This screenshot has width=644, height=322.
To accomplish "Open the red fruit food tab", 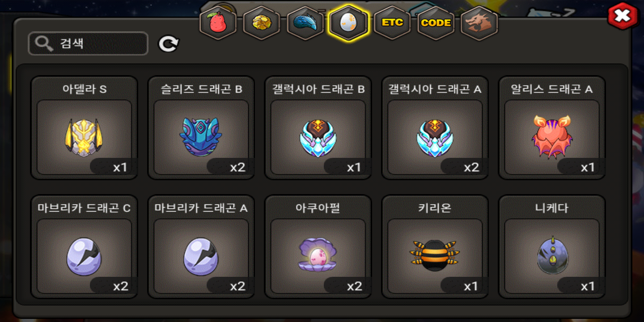I will pos(218,23).
